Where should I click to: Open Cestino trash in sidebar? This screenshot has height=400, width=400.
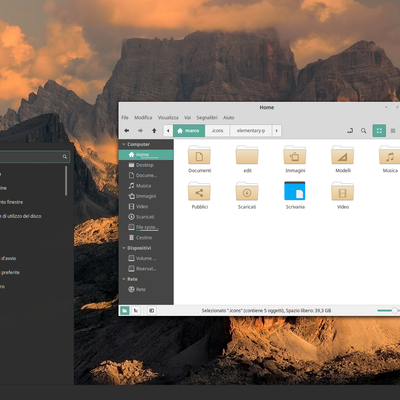(x=146, y=237)
